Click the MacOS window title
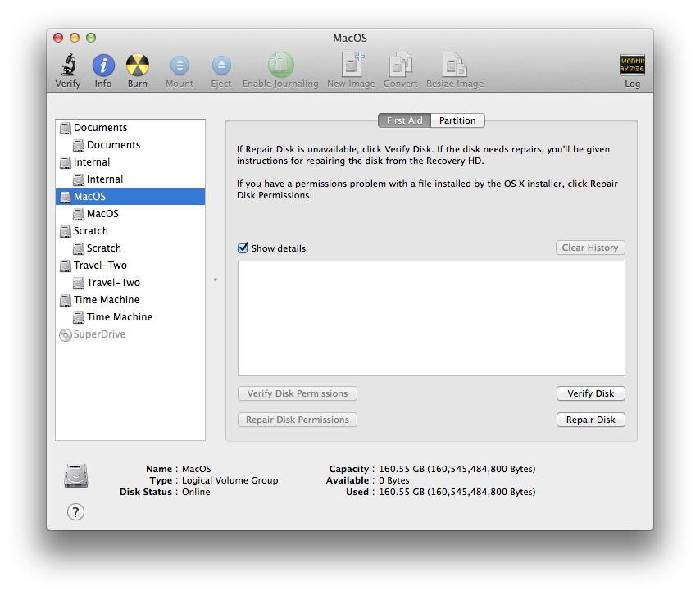The width and height of the screenshot is (700, 595). 350,38
